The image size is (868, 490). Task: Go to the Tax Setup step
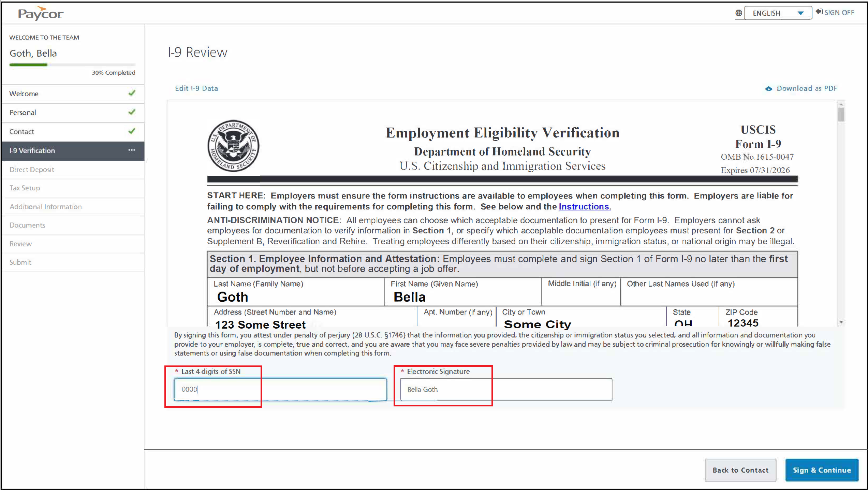(x=25, y=188)
